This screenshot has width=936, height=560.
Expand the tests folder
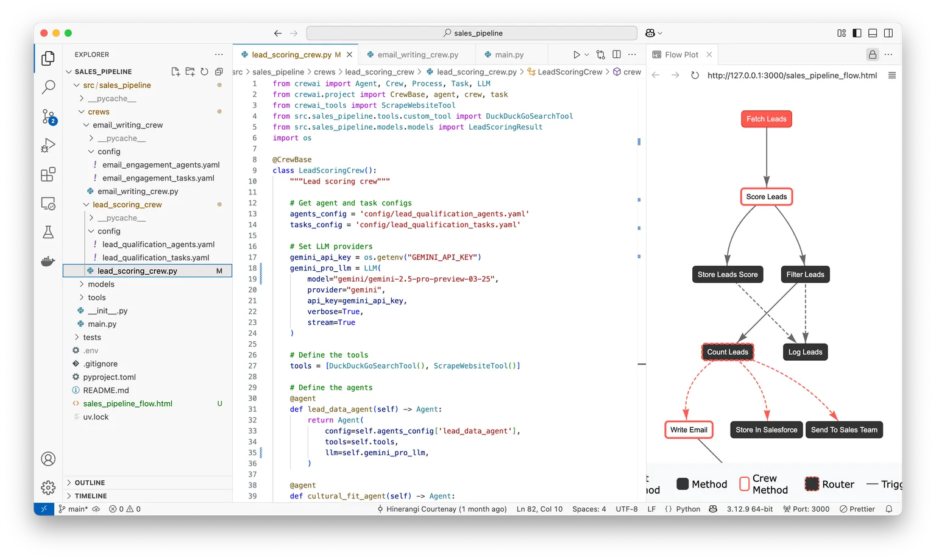pyautogui.click(x=77, y=338)
